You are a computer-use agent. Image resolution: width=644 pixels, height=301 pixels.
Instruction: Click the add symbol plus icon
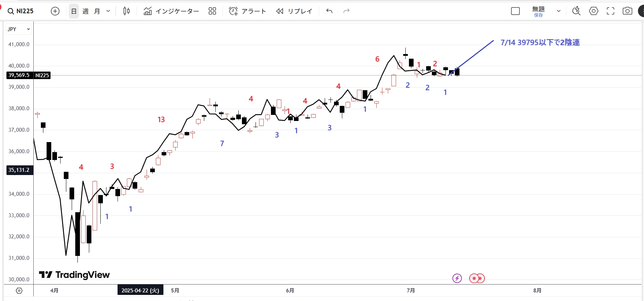click(55, 11)
